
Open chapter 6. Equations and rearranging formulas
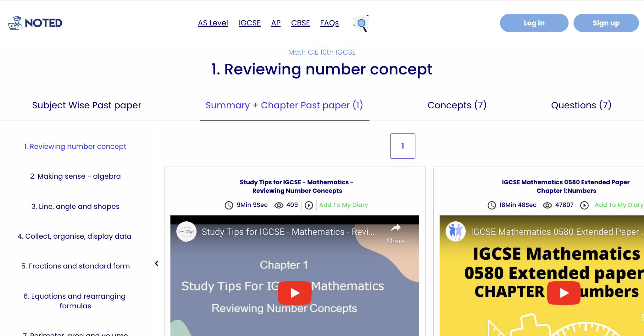coord(75,301)
